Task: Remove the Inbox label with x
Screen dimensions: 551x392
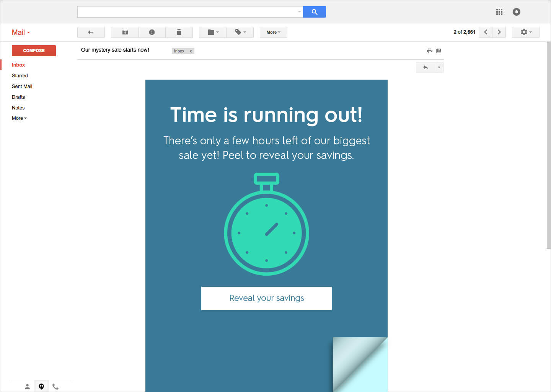Action: [x=191, y=51]
